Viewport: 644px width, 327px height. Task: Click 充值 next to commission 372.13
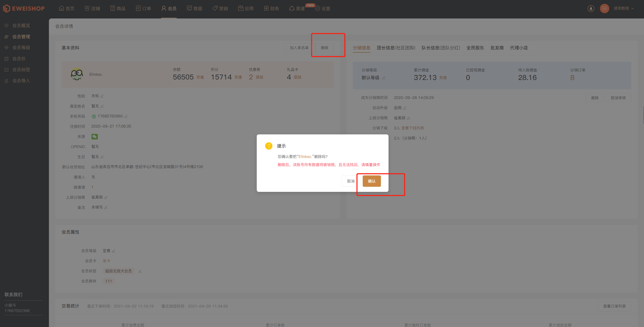443,78
